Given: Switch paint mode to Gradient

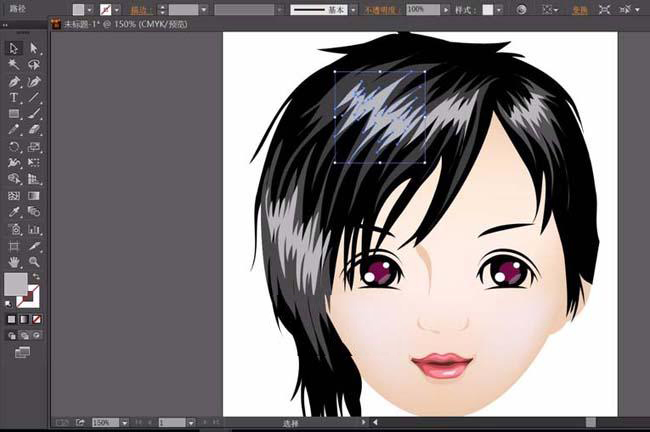Looking at the screenshot, I should coord(23,319).
